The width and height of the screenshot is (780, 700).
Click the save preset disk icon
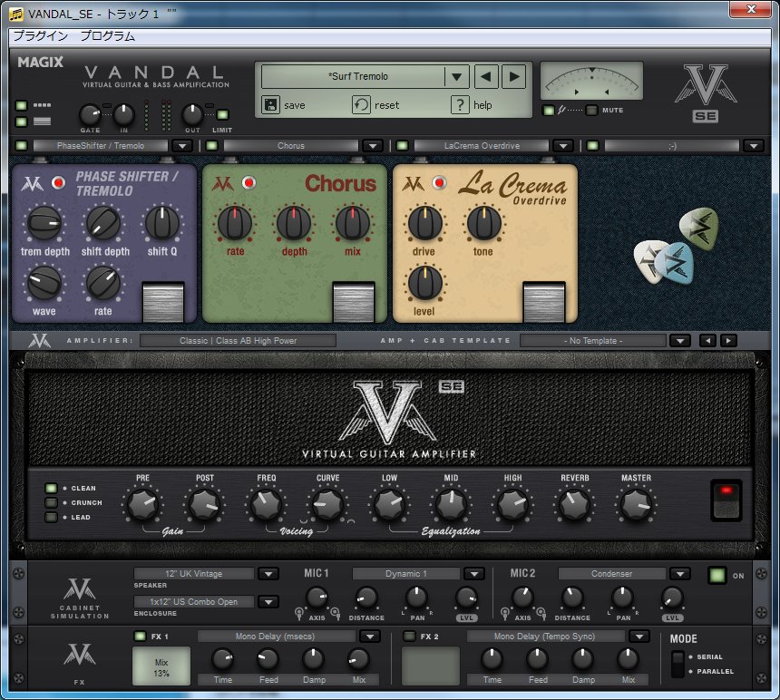270,105
